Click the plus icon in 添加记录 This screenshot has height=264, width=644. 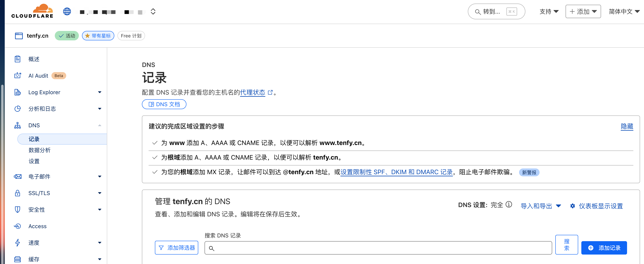(591, 248)
